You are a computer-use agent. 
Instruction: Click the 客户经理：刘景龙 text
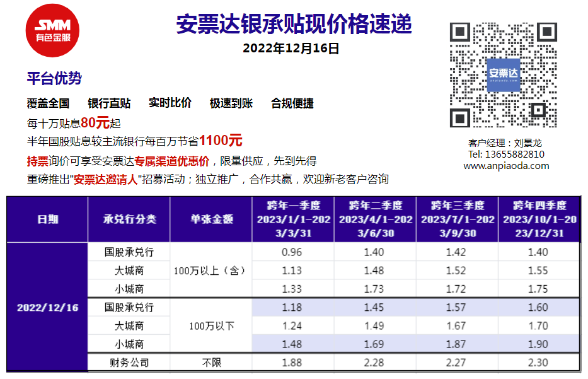(x=505, y=143)
